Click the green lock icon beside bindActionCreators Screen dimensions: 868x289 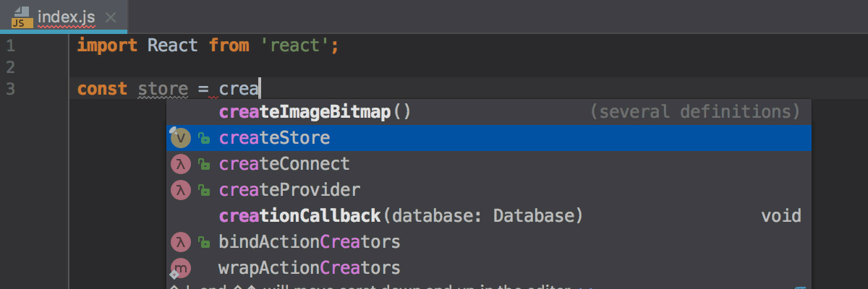[204, 243]
